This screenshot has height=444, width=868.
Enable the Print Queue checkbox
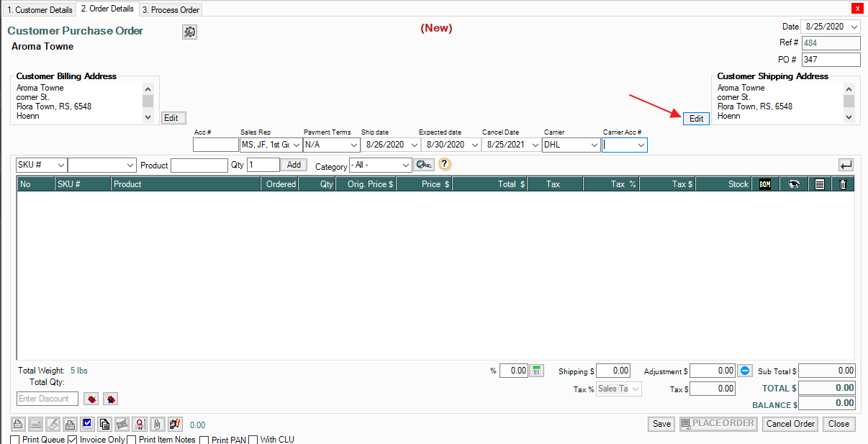coord(15,440)
